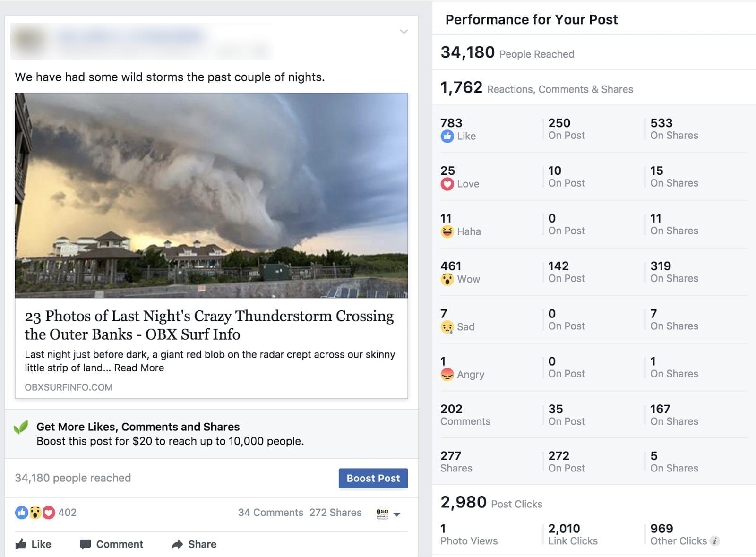Click the Boost Post button

pos(373,478)
